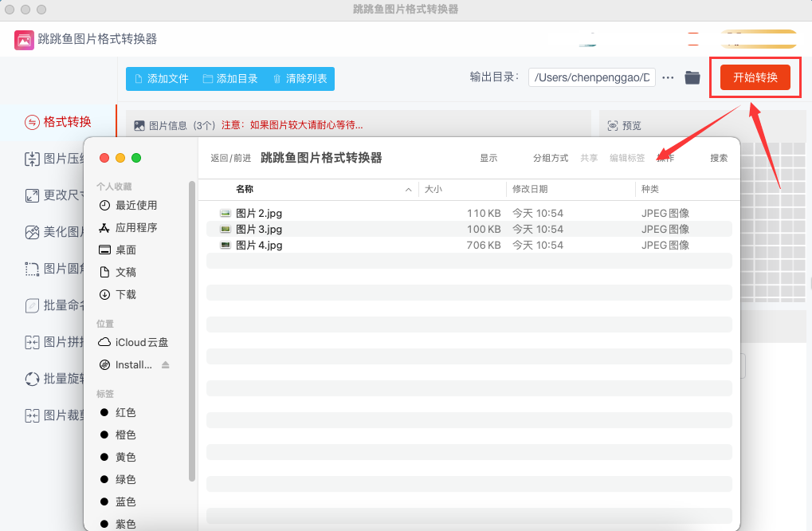Start conversion with 开始转换 button

(x=755, y=77)
